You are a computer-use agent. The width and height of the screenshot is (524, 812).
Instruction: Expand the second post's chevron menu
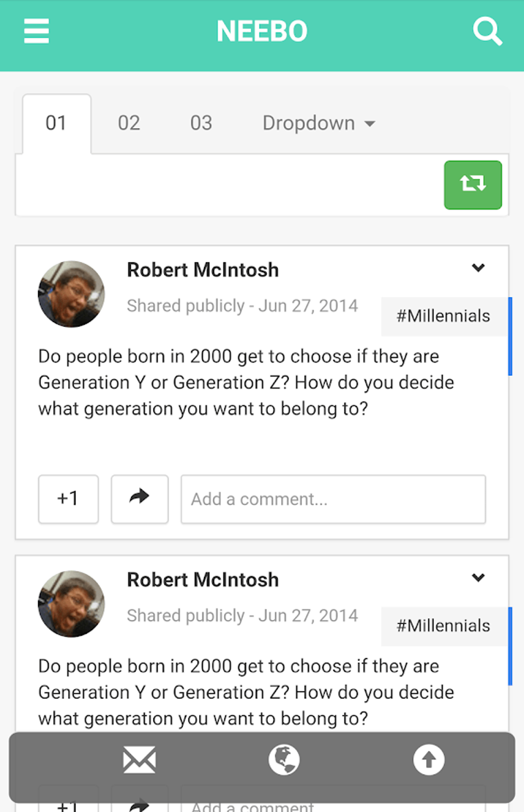point(478,578)
